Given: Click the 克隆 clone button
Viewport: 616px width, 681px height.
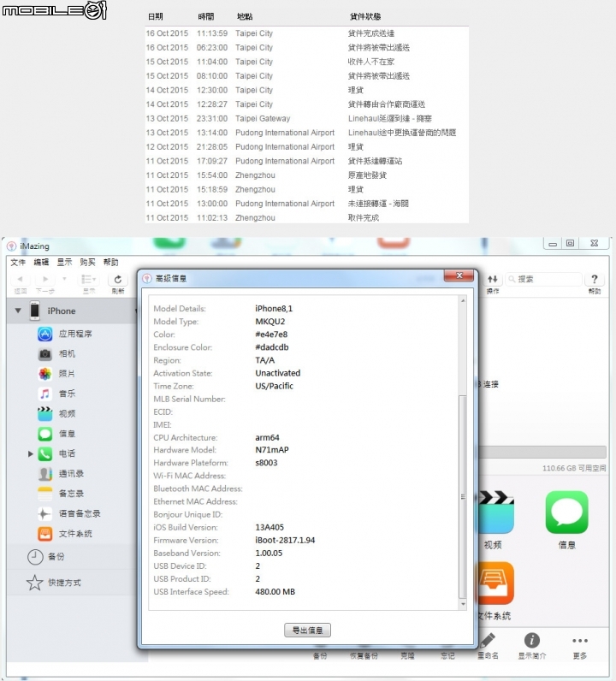Looking at the screenshot, I should (x=407, y=656).
